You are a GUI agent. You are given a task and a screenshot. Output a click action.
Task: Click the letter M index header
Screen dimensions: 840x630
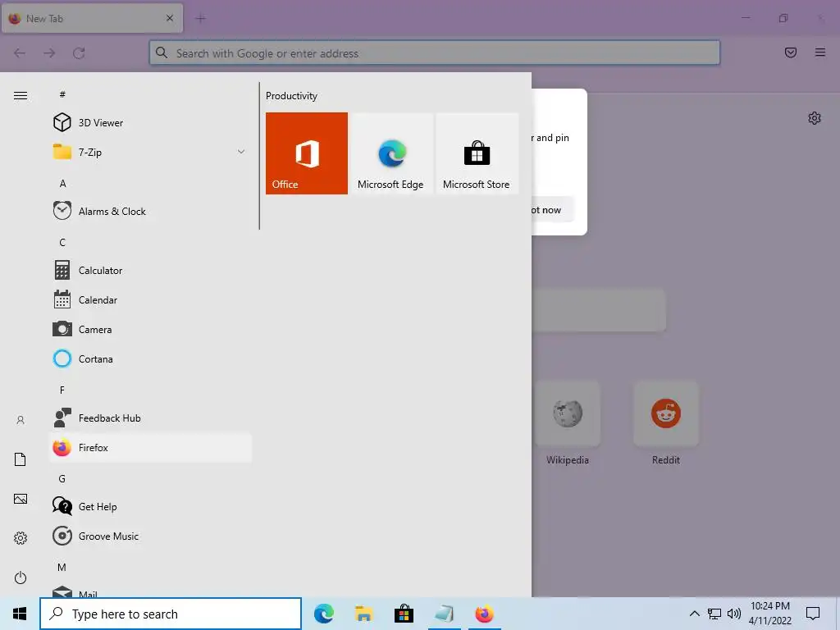(x=62, y=568)
